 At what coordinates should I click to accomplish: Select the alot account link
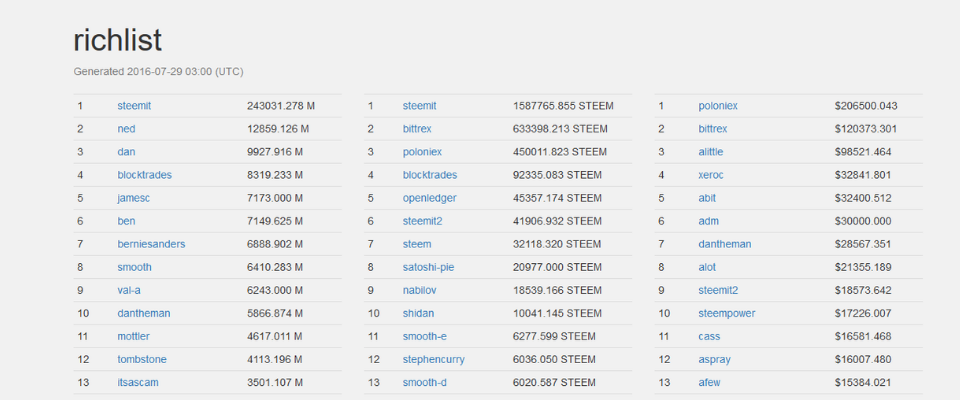(707, 268)
